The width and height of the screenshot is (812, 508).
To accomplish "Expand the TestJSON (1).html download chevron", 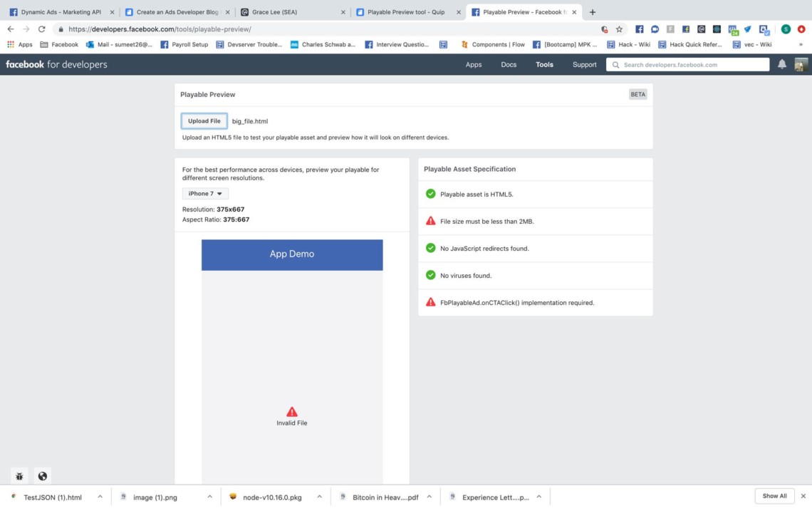I will (x=100, y=497).
